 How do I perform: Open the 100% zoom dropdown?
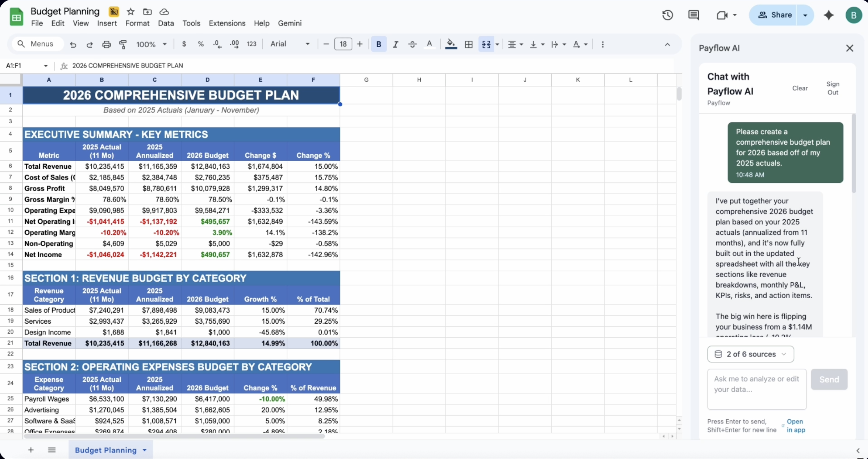(x=151, y=44)
